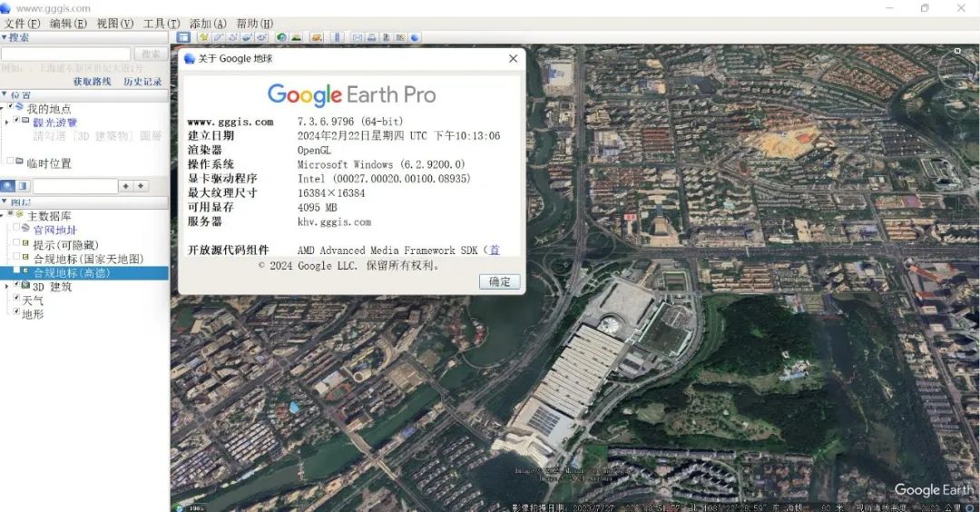Disable the 地形 terrain checkbox
This screenshot has width=980, height=512.
(x=17, y=310)
